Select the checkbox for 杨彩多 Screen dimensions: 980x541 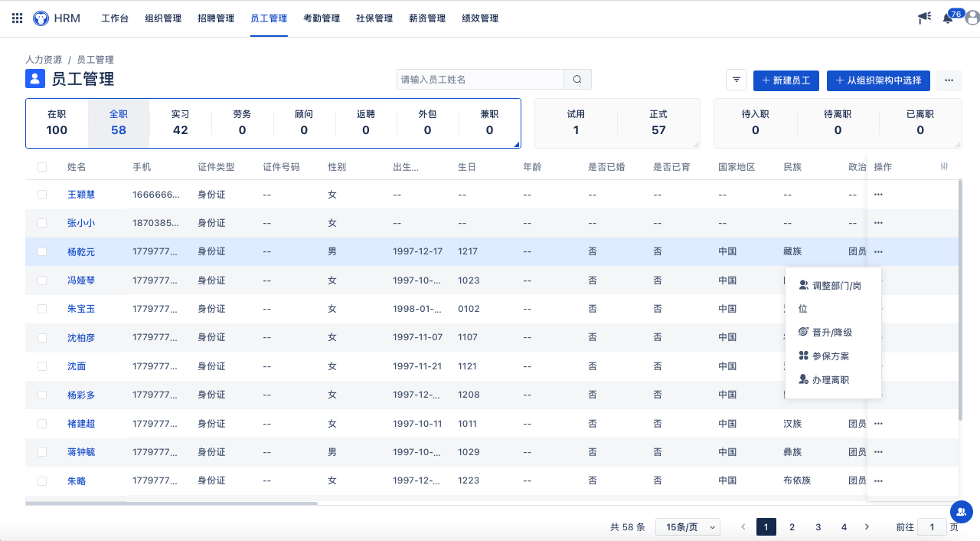coord(42,395)
